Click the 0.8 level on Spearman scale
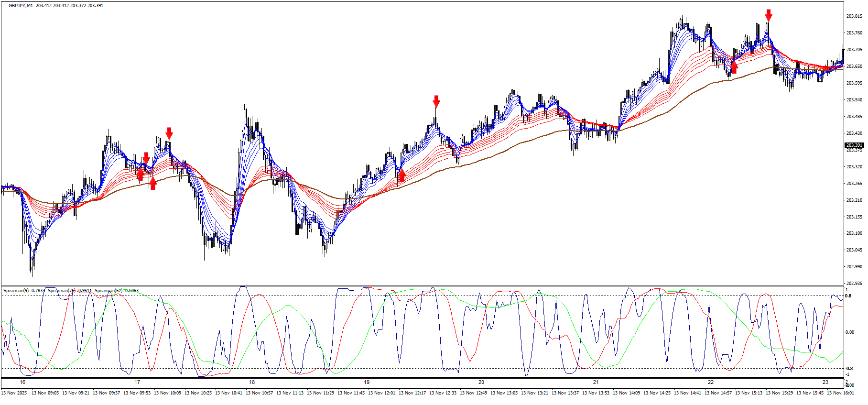Image resolution: width=868 pixels, height=405 pixels. point(848,296)
